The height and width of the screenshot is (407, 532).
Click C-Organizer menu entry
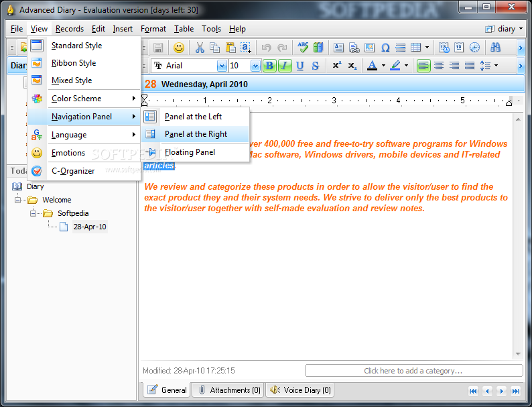point(84,171)
